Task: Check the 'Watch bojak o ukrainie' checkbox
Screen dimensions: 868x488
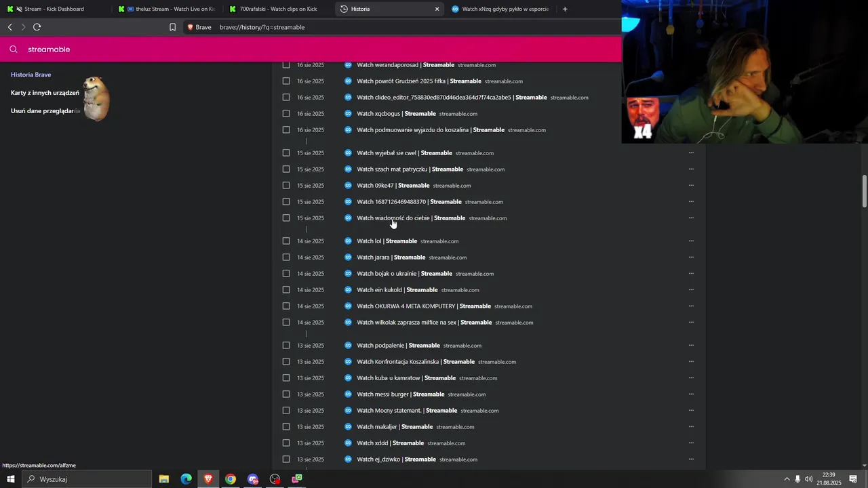Action: tap(286, 274)
